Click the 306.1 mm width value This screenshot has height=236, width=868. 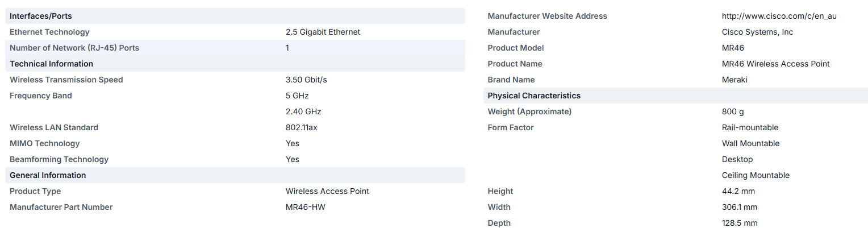(x=739, y=207)
